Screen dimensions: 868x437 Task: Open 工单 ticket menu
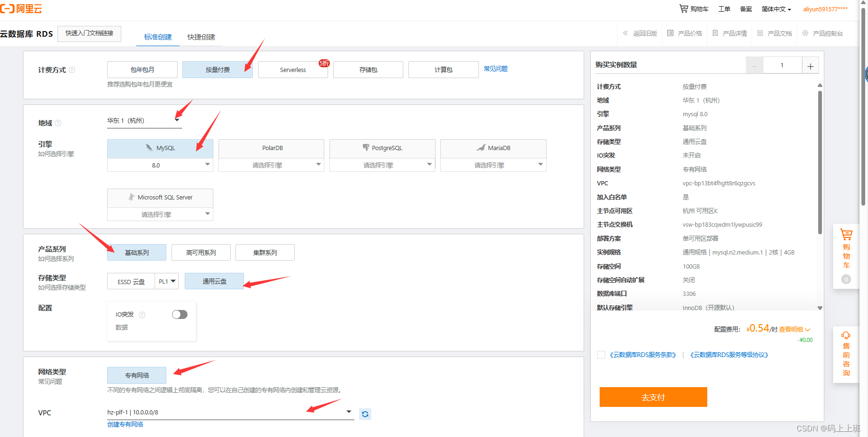724,9
